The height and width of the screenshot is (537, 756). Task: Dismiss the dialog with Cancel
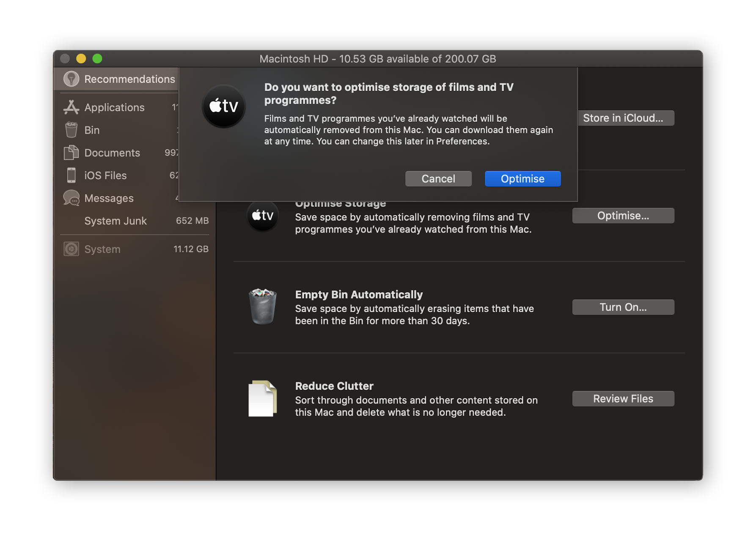[x=438, y=178]
